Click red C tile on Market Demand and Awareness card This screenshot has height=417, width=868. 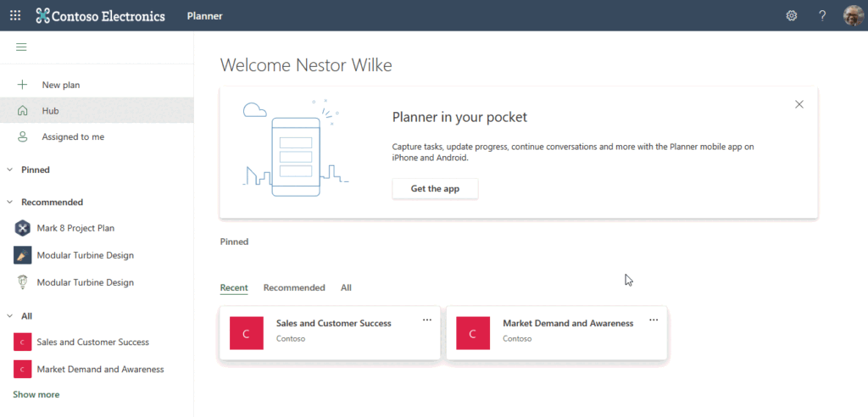(x=473, y=333)
